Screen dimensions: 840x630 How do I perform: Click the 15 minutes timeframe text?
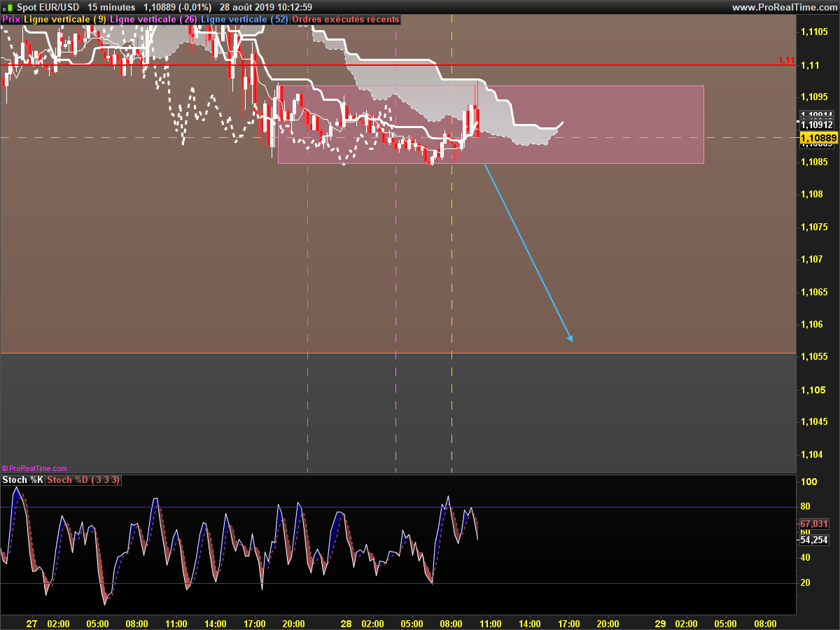pyautogui.click(x=111, y=7)
